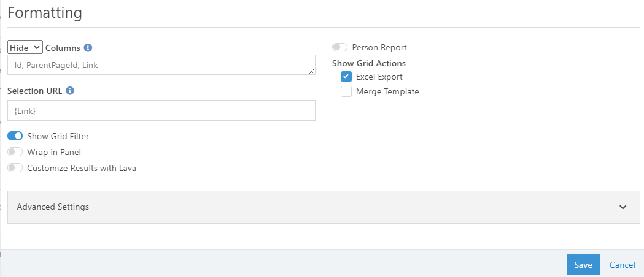The image size is (644, 277).
Task: Turn off the Show Grid Filter switch
Action: [x=15, y=136]
